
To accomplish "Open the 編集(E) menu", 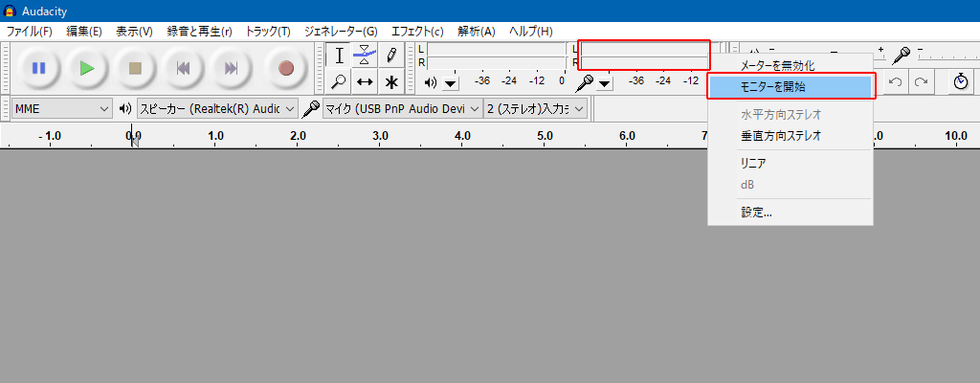I will click(84, 31).
